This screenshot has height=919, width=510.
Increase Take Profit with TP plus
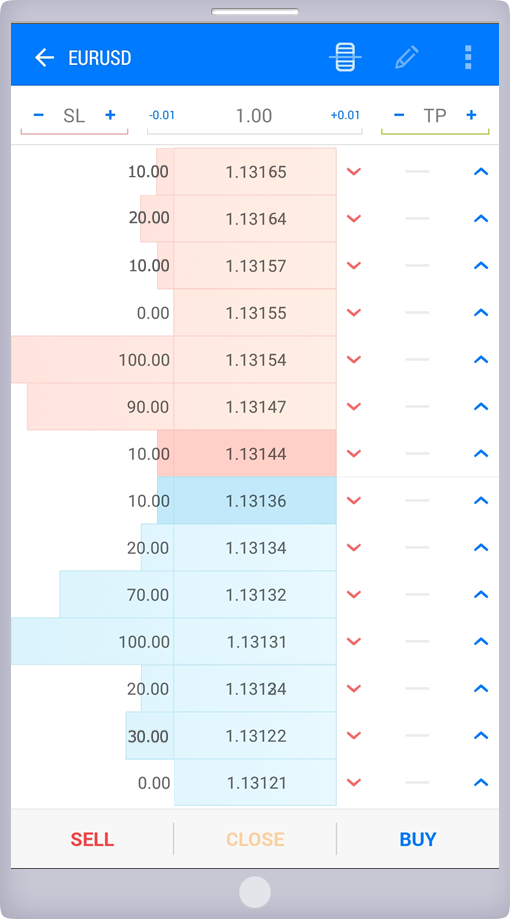[471, 115]
